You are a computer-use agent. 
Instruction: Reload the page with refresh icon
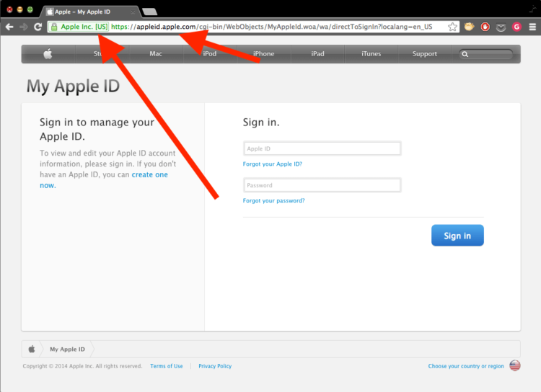click(38, 27)
